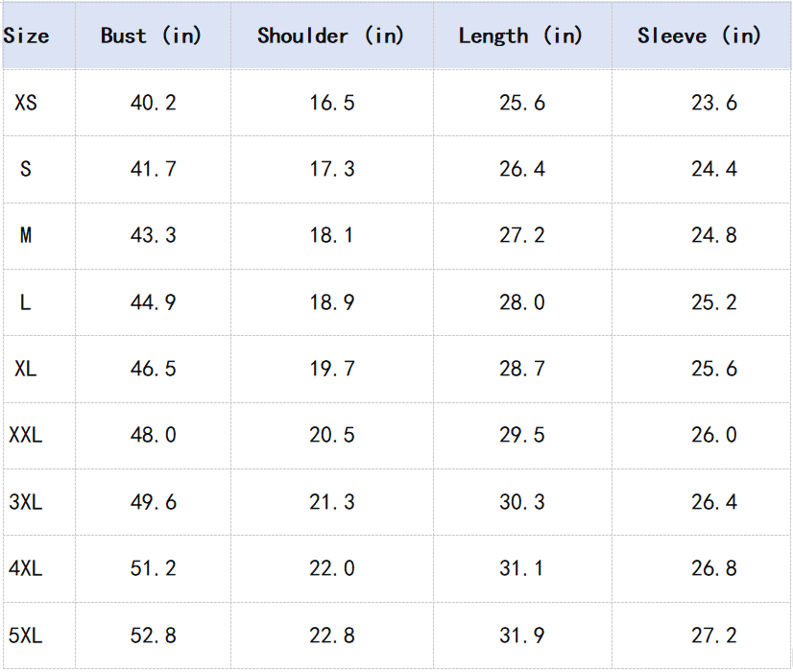Select bust value 40.2 for XS
This screenshot has width=793, height=672.
(154, 103)
